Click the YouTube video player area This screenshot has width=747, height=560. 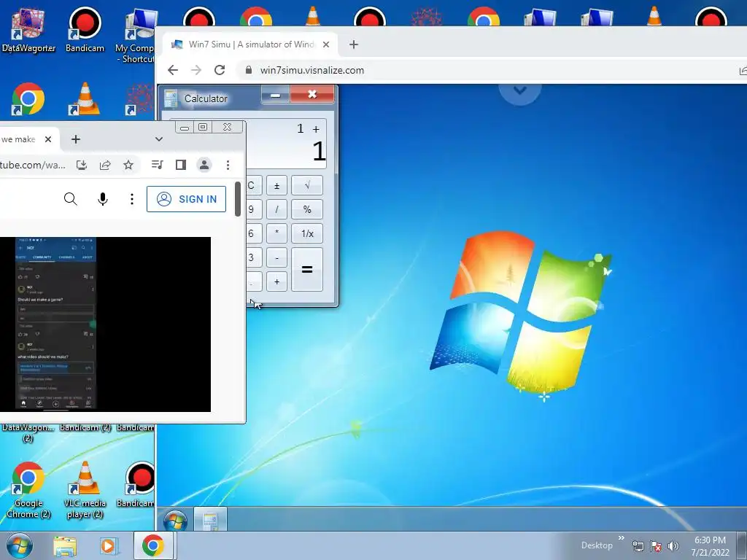pos(105,324)
